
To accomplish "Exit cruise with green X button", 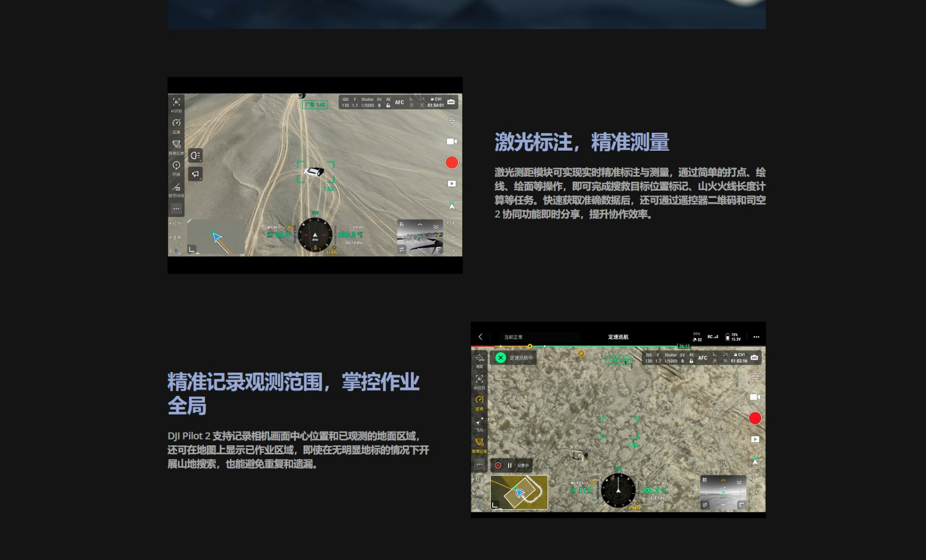I will [x=500, y=358].
